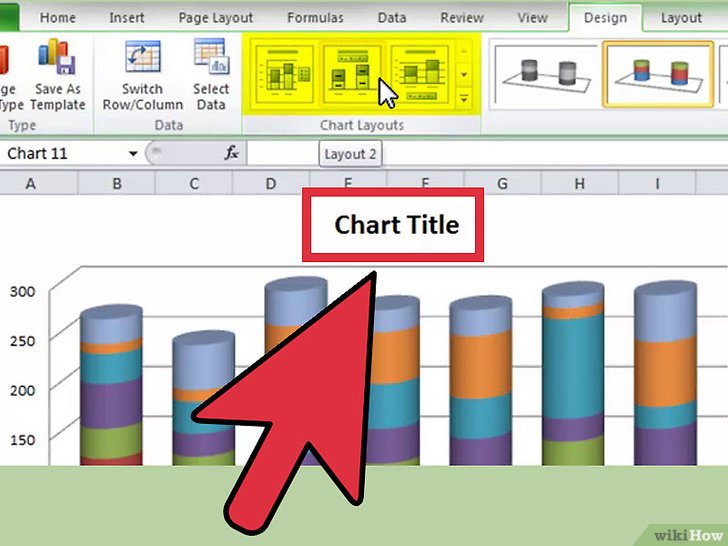This screenshot has width=728, height=546.
Task: Select column B header
Action: coord(117,183)
